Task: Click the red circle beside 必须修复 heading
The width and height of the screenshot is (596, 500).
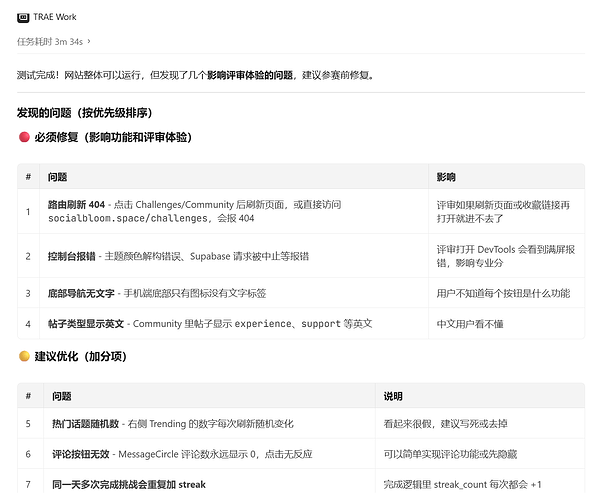Action: [24, 137]
